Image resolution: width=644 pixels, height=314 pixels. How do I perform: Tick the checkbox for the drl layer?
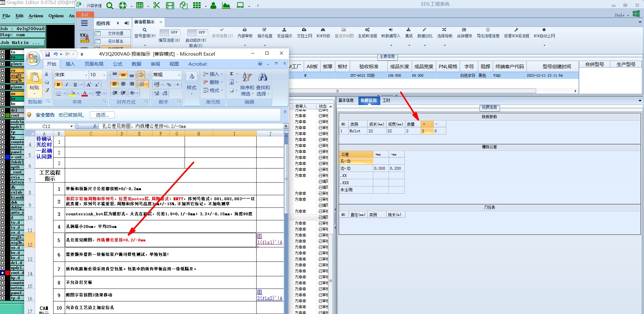click(3, 110)
